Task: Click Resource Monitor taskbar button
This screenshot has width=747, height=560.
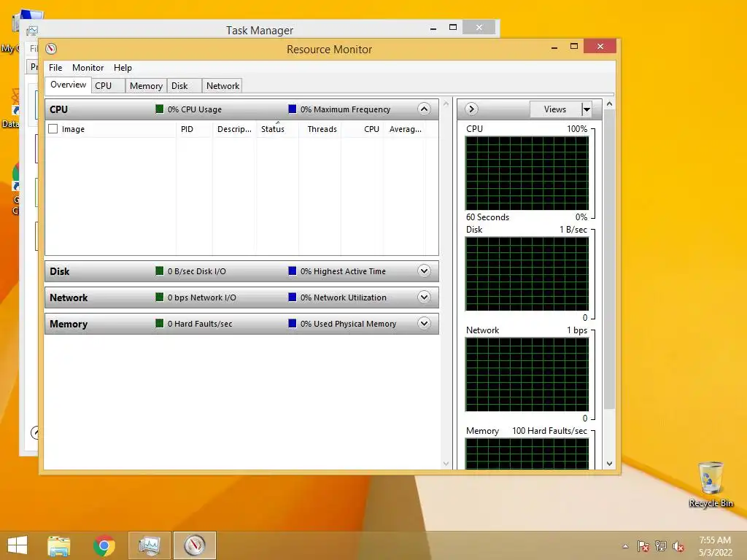Action: (x=194, y=545)
